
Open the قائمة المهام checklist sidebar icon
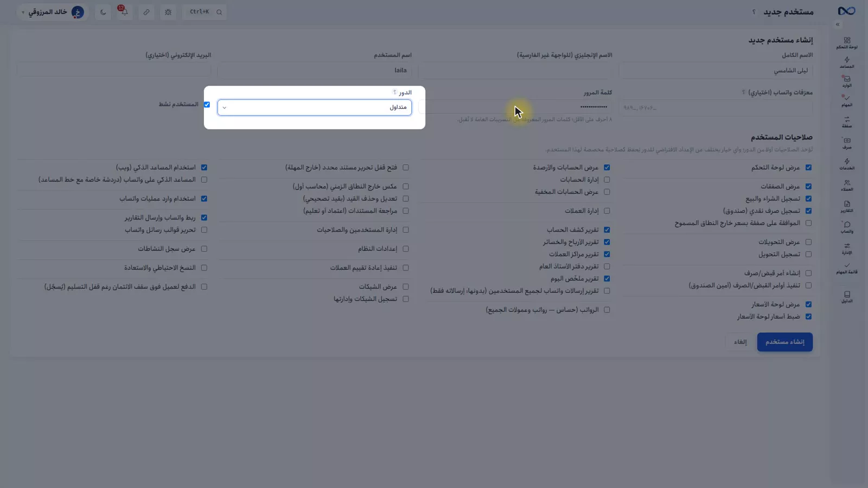pyautogui.click(x=847, y=268)
